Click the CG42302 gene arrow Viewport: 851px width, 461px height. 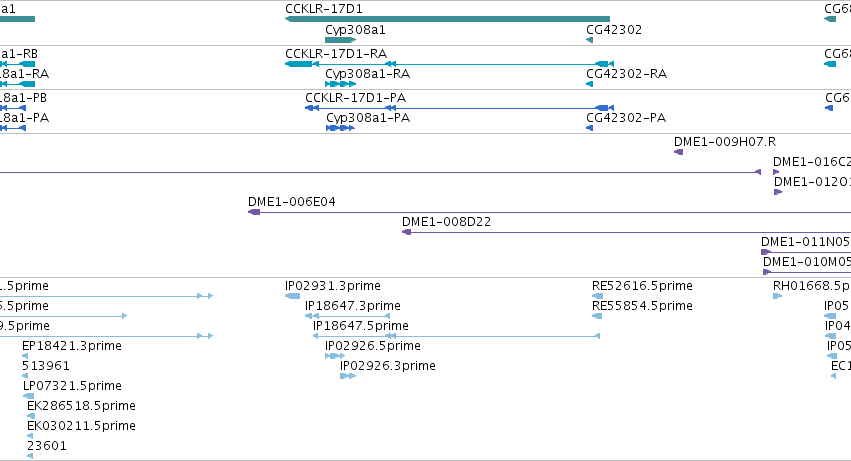point(590,40)
